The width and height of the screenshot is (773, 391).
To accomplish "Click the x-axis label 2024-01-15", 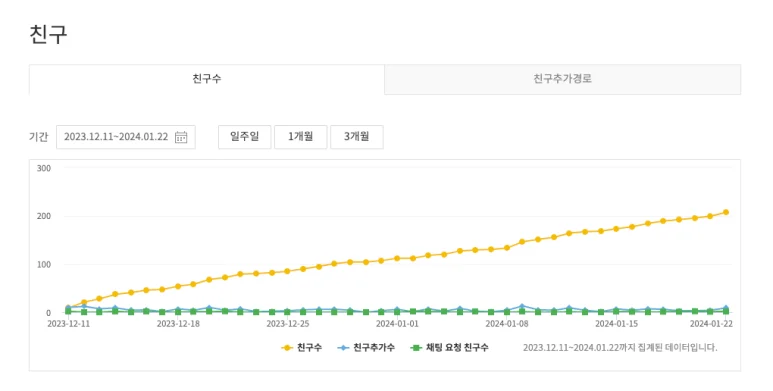I will point(616,324).
